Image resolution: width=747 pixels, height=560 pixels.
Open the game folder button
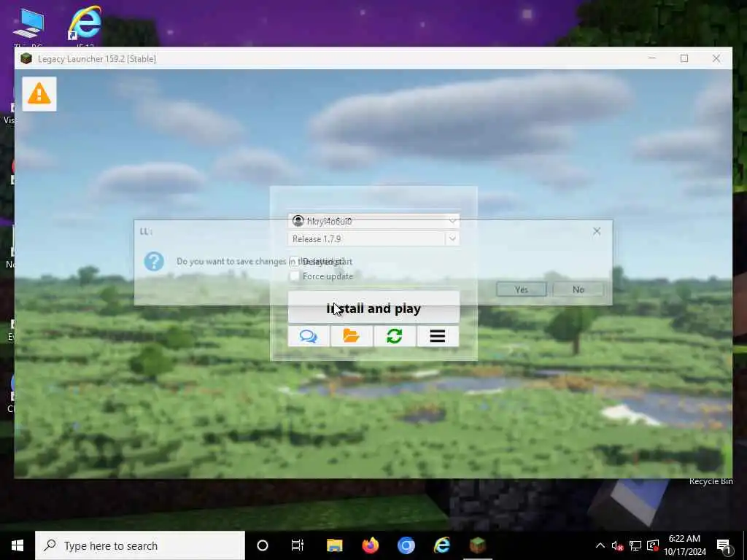(352, 336)
